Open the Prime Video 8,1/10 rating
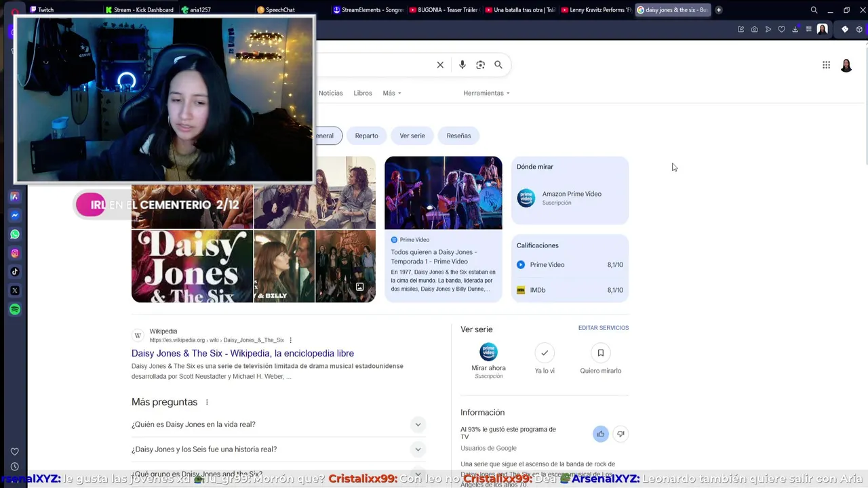868x488 pixels. tap(570, 265)
